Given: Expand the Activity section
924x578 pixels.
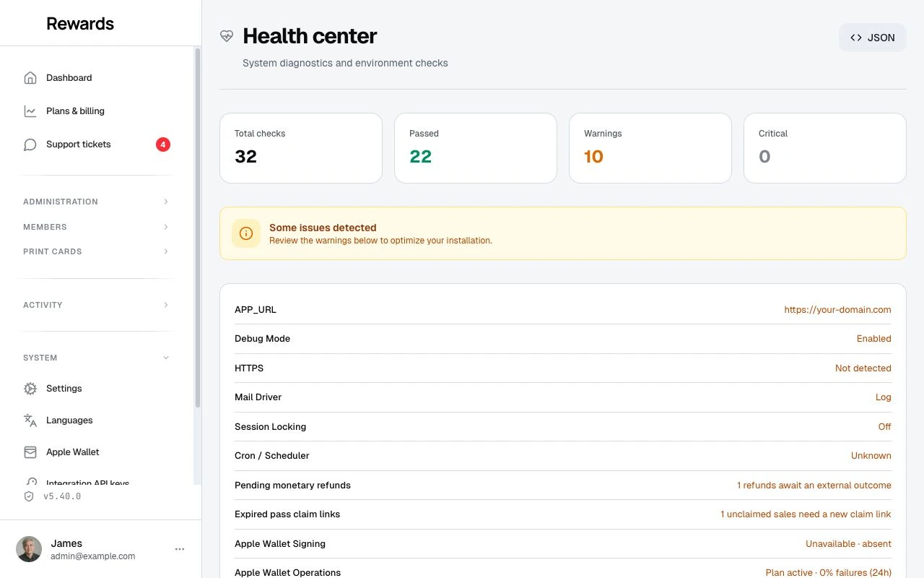Looking at the screenshot, I should tap(97, 305).
